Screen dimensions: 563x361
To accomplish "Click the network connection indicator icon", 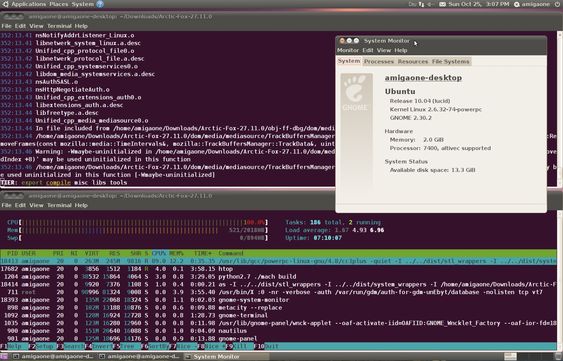I will tap(422, 4).
